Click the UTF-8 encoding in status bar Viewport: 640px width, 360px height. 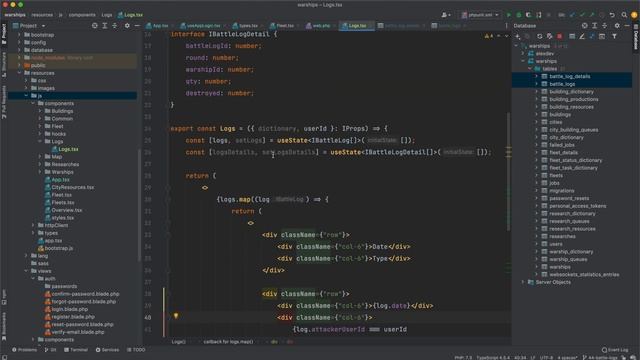coord(547,358)
